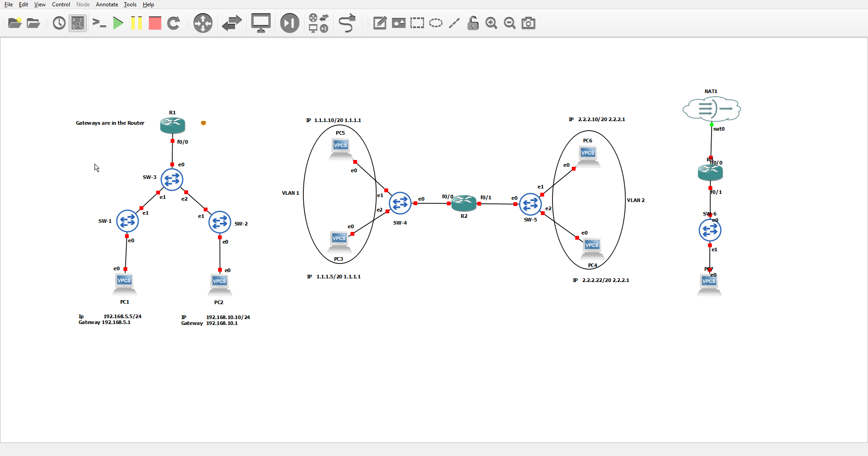This screenshot has height=456, width=868.
Task: Open the Annotate menu
Action: 107,5
